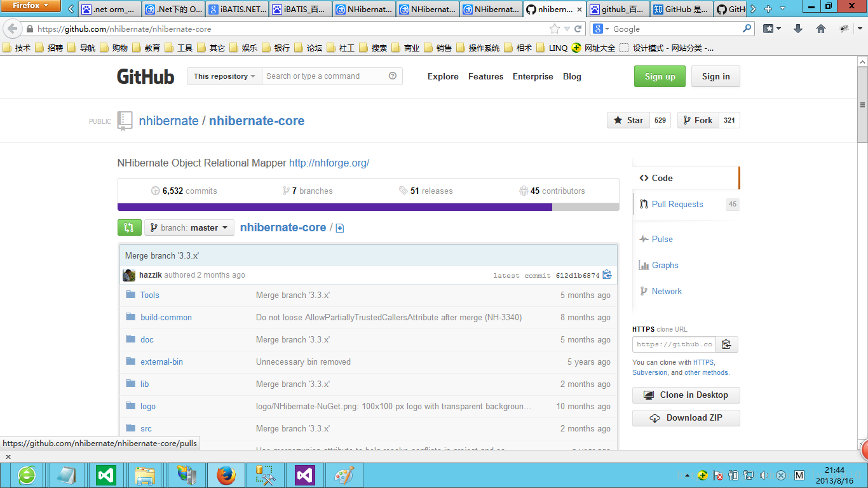Screen dimensions: 868x488
Task: Expand the This repository search scope dropdown
Action: [x=224, y=76]
